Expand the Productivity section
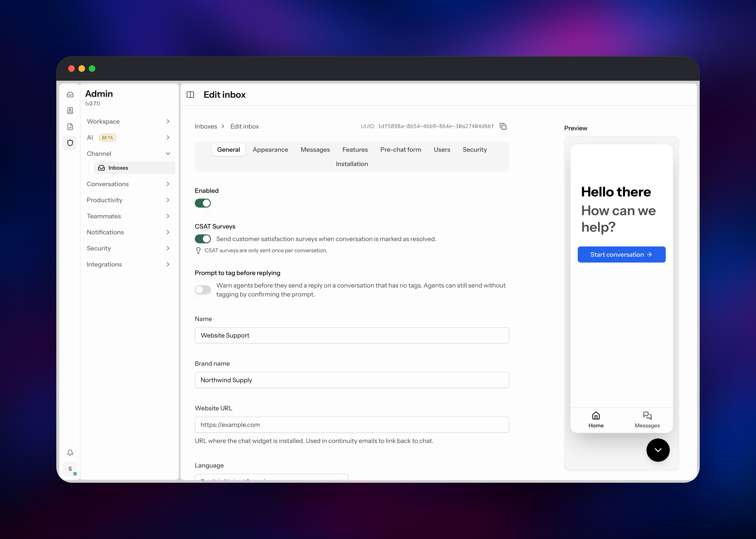Viewport: 756px width, 539px height. (x=128, y=200)
